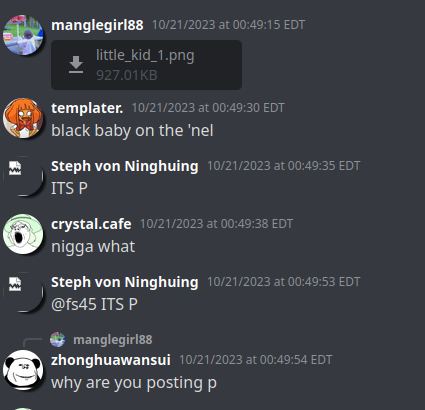Click broken avatar beside 00:49:35 message
This screenshot has width=425, height=410.
click(23, 176)
